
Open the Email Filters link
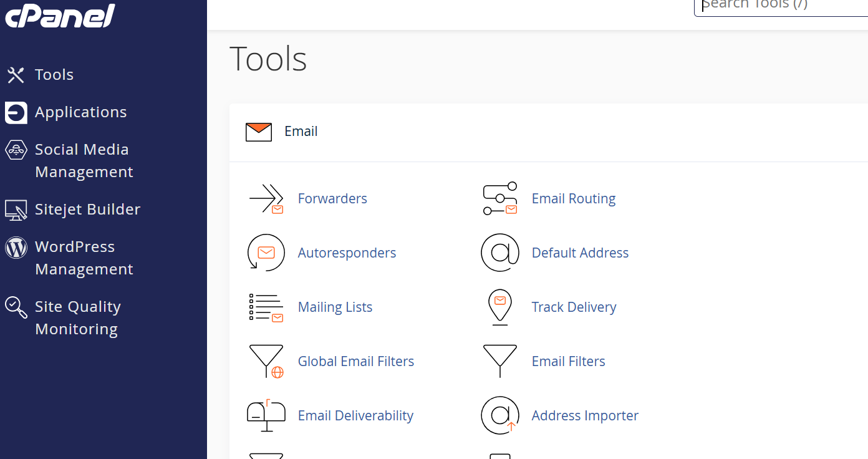pos(569,362)
